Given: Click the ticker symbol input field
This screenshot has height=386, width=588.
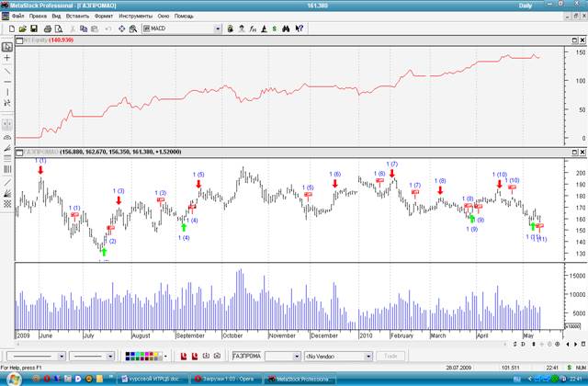Looking at the screenshot, I should tap(247, 357).
